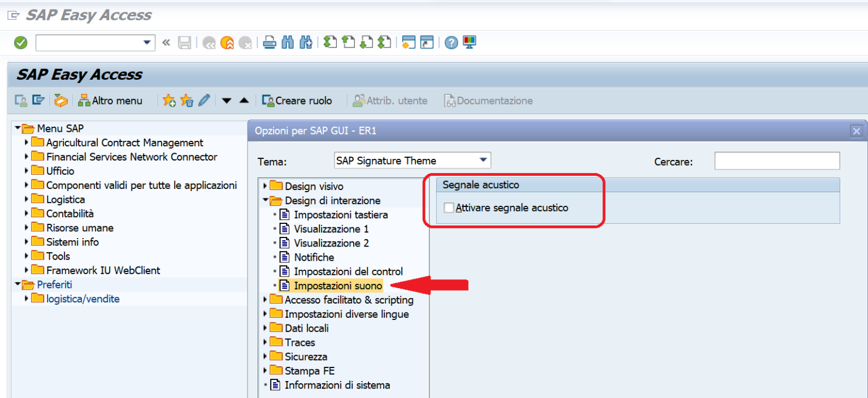The width and height of the screenshot is (868, 398).
Task: Click the Delete Favorites star icon
Action: (x=186, y=100)
